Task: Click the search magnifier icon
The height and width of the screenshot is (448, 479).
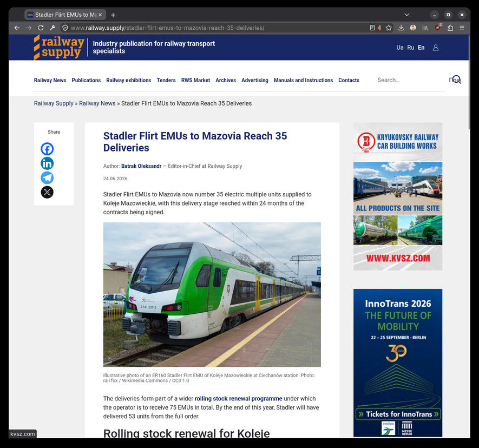Action: pyautogui.click(x=456, y=80)
